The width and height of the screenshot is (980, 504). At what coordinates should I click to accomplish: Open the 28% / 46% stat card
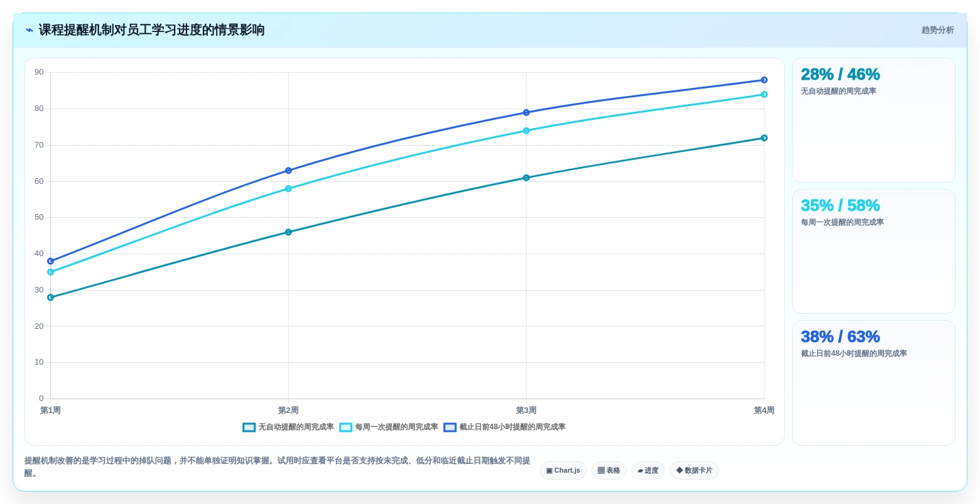(x=873, y=120)
